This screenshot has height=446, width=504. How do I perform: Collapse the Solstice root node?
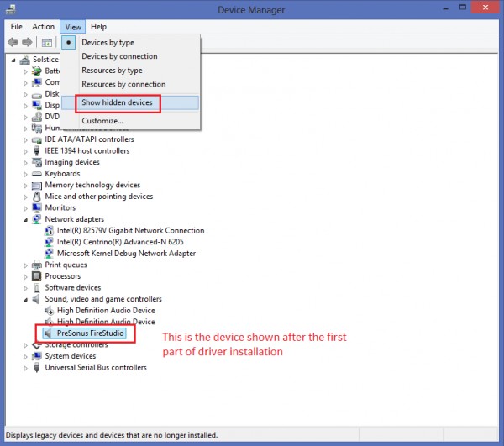coord(13,60)
